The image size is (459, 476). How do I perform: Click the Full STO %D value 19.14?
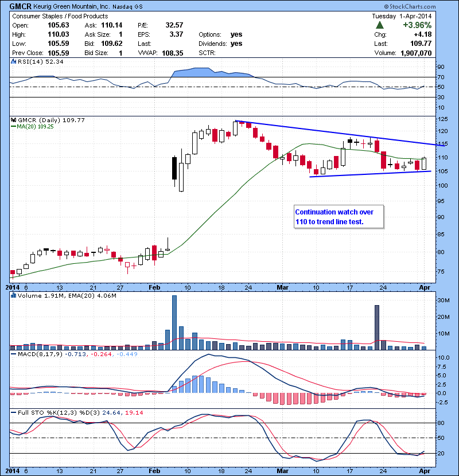[x=134, y=412]
